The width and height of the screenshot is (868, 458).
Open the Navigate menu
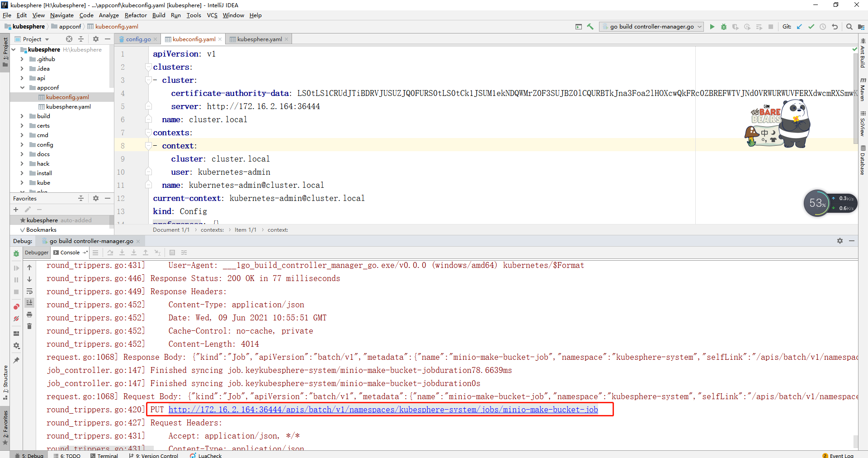61,15
